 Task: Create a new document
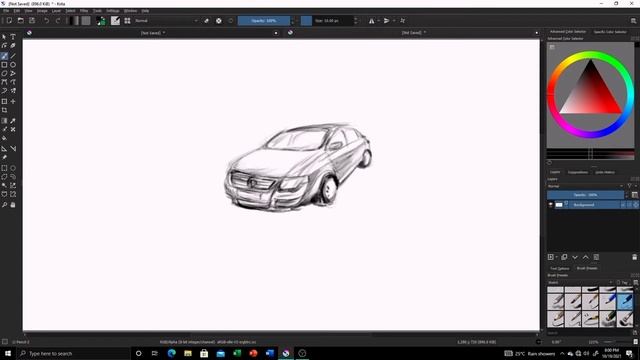point(9,21)
